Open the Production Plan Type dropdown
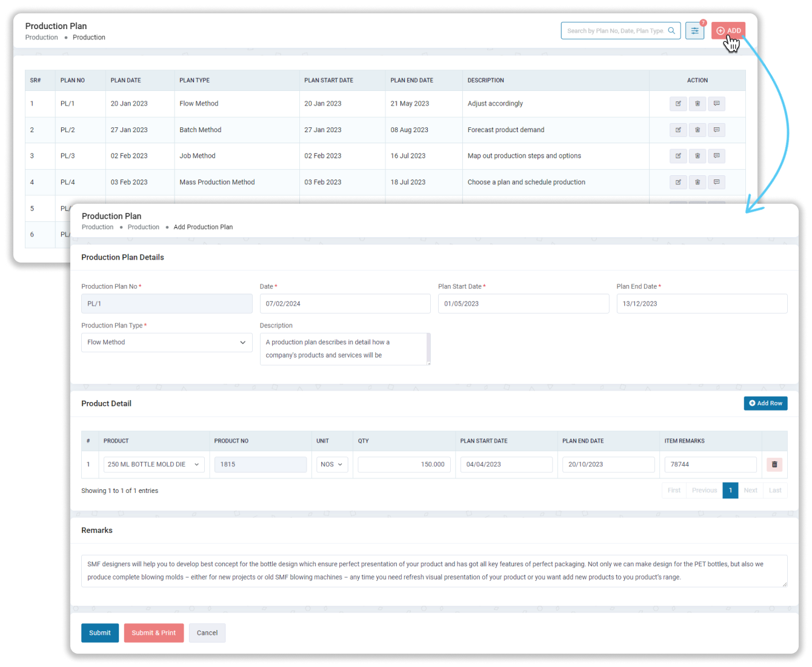 coord(167,343)
